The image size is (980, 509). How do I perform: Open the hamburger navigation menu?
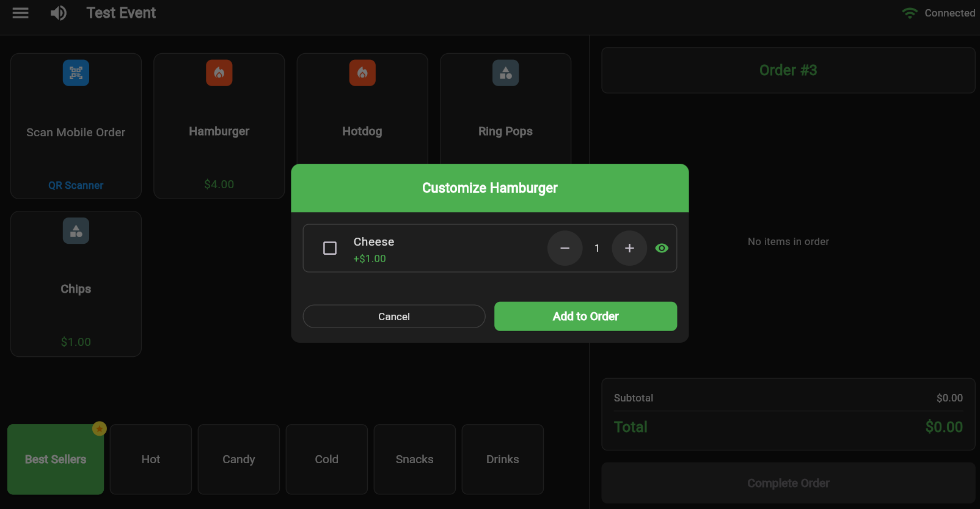(21, 13)
